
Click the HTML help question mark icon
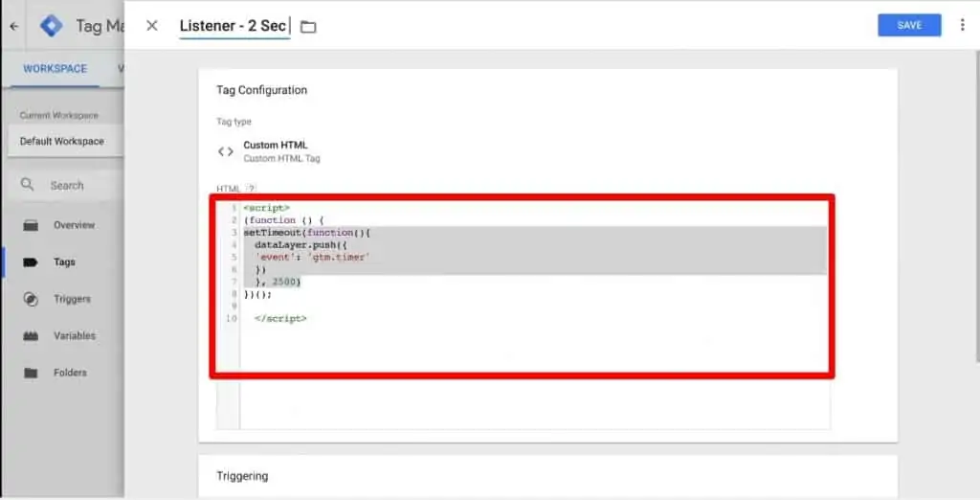tap(251, 189)
